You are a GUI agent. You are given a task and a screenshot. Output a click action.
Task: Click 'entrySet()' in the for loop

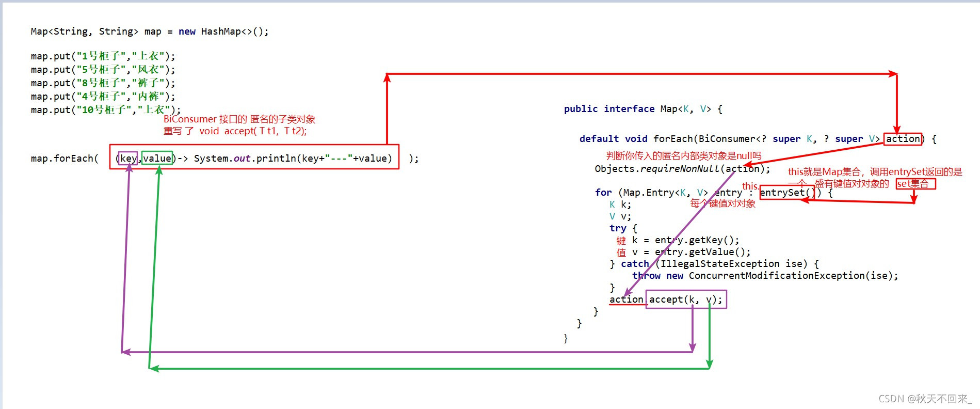787,193
